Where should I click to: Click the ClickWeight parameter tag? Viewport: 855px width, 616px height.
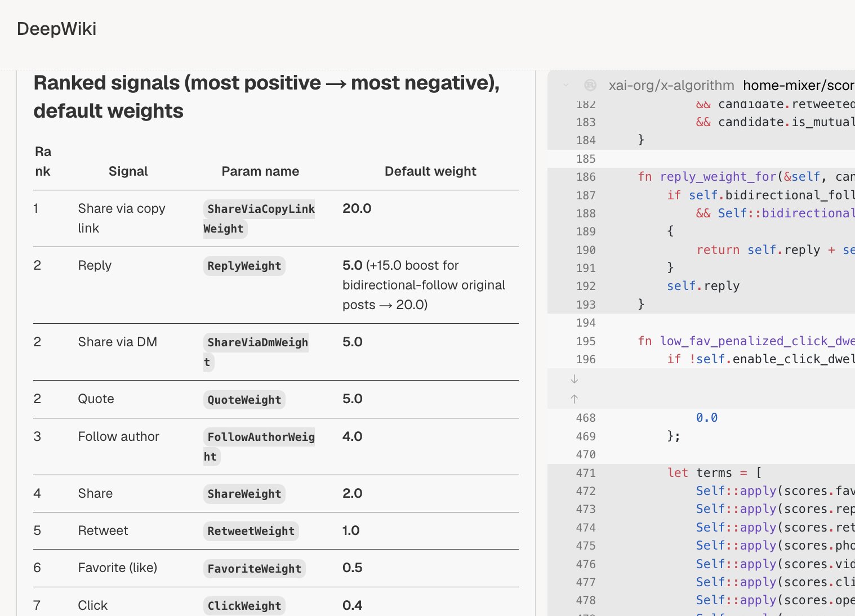click(244, 606)
